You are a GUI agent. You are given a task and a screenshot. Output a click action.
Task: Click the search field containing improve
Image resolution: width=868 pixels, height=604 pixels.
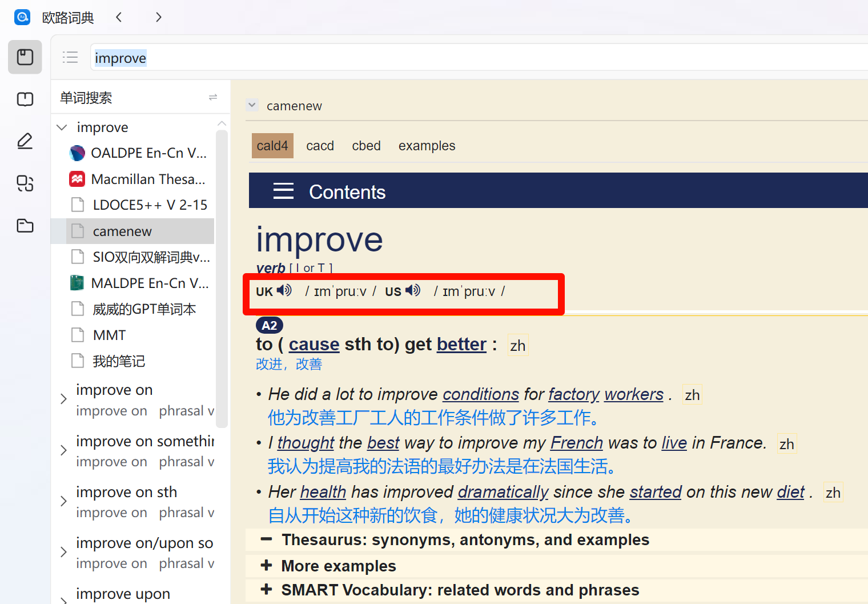click(x=479, y=58)
